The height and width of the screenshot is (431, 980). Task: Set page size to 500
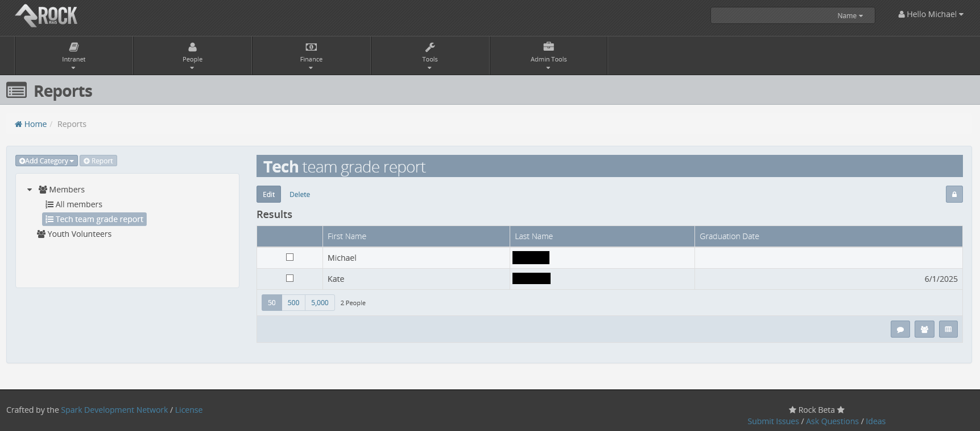click(x=293, y=303)
